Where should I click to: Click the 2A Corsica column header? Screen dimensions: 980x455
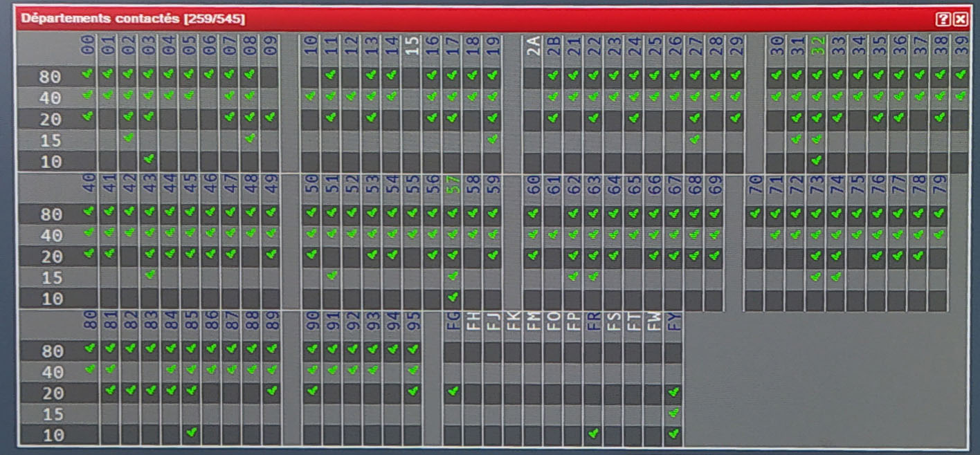pos(533,46)
